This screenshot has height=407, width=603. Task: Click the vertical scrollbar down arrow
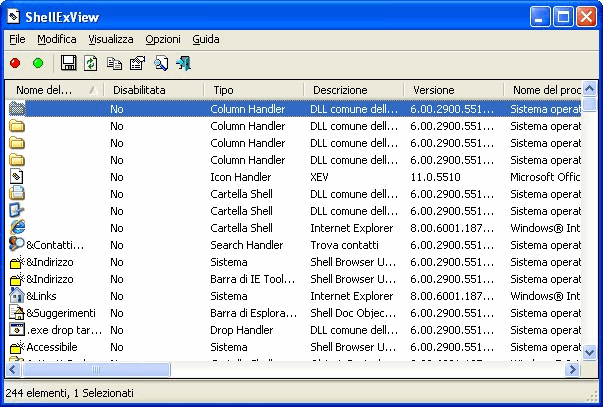click(590, 352)
